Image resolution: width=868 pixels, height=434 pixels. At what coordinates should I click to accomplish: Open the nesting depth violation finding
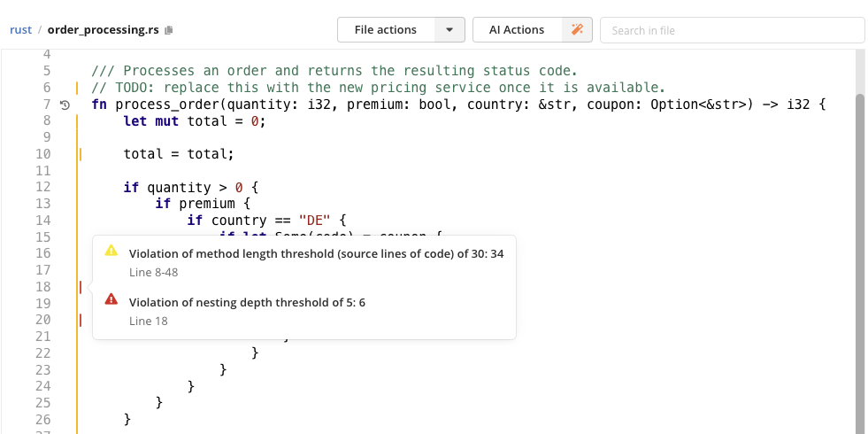[x=247, y=303]
